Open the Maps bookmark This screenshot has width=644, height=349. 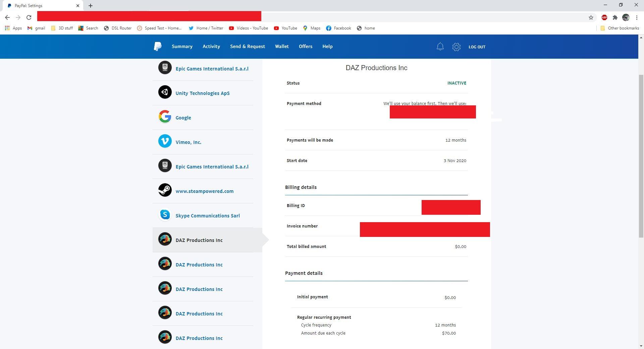coord(312,28)
